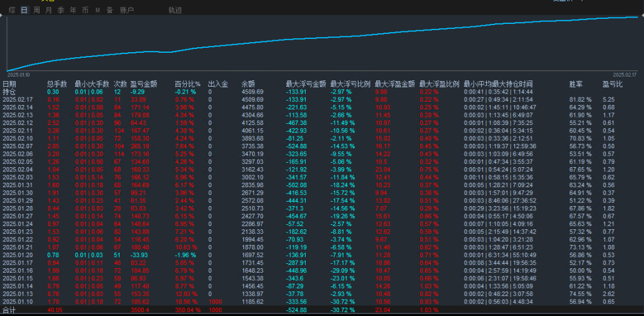
Task: Sort by the 日期 column header
Action: point(9,84)
